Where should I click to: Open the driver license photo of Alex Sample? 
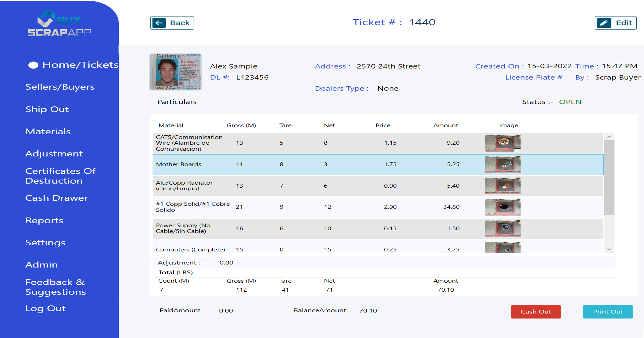[175, 71]
